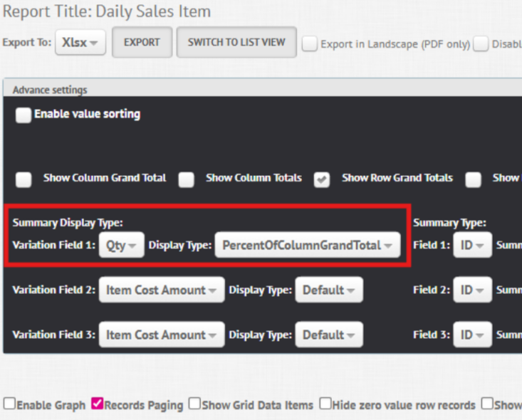Check Show Column Totals box
The width and height of the screenshot is (522, 420).
pyautogui.click(x=187, y=179)
